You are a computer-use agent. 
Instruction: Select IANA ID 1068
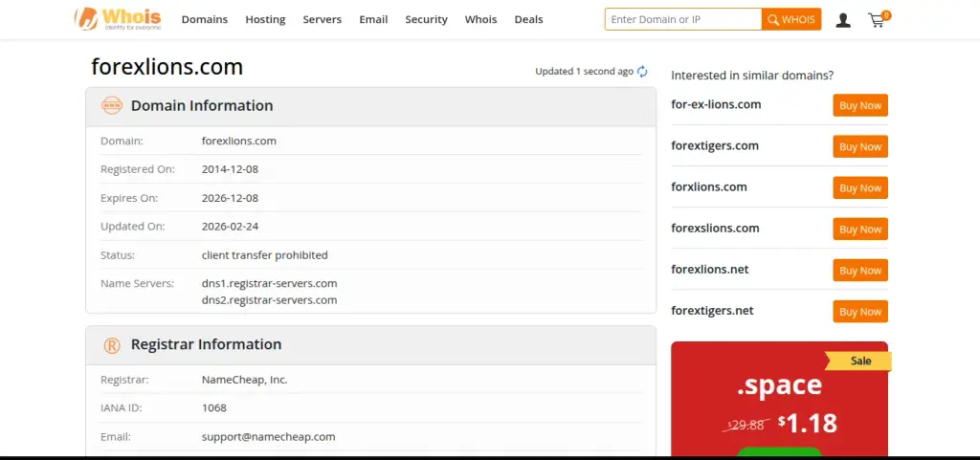[x=213, y=408]
